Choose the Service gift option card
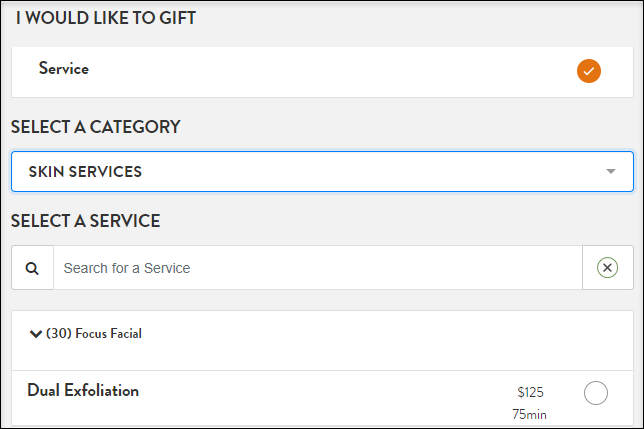This screenshot has width=644, height=429. (322, 72)
